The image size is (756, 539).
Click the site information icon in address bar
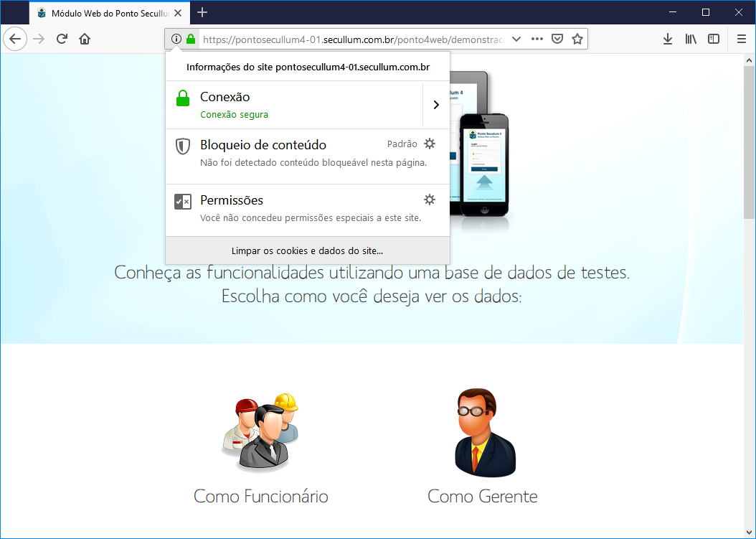(176, 39)
